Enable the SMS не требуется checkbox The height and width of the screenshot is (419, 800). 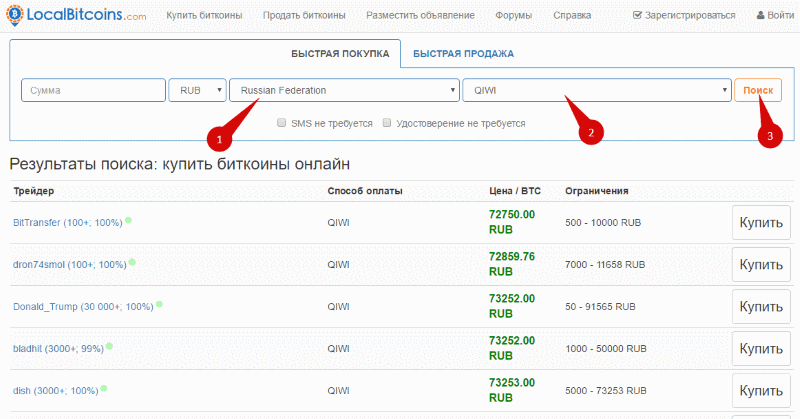(281, 122)
